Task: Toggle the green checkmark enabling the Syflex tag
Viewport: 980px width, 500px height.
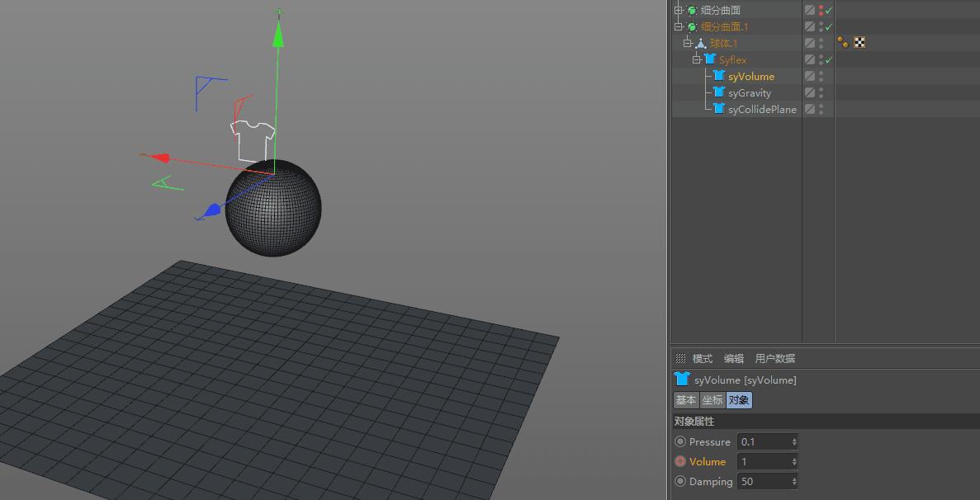Action: 828,59
